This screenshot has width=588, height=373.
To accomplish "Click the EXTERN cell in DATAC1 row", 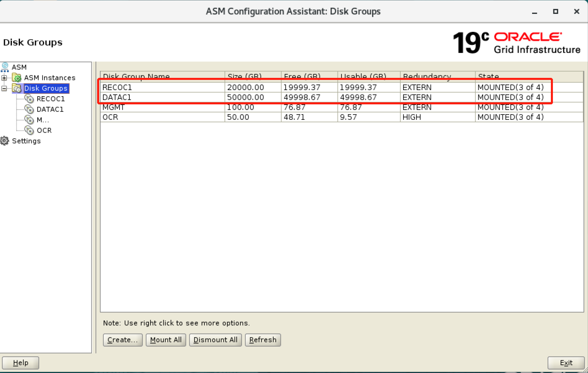I will coord(437,97).
